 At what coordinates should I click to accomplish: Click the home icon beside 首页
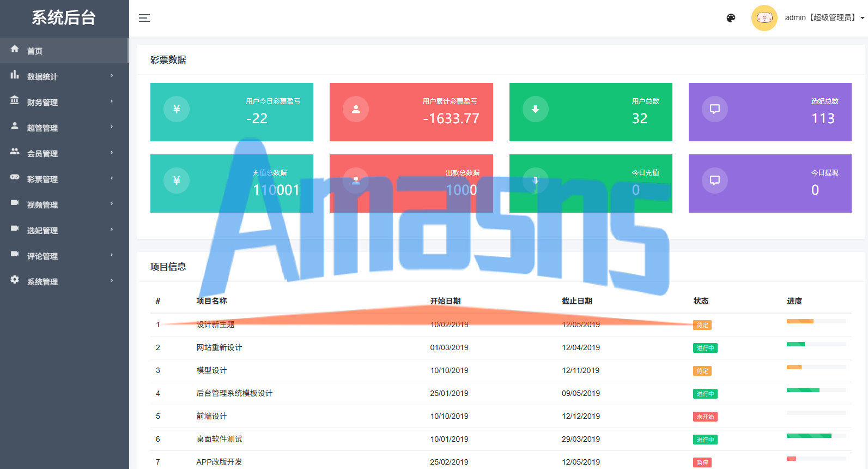(15, 49)
